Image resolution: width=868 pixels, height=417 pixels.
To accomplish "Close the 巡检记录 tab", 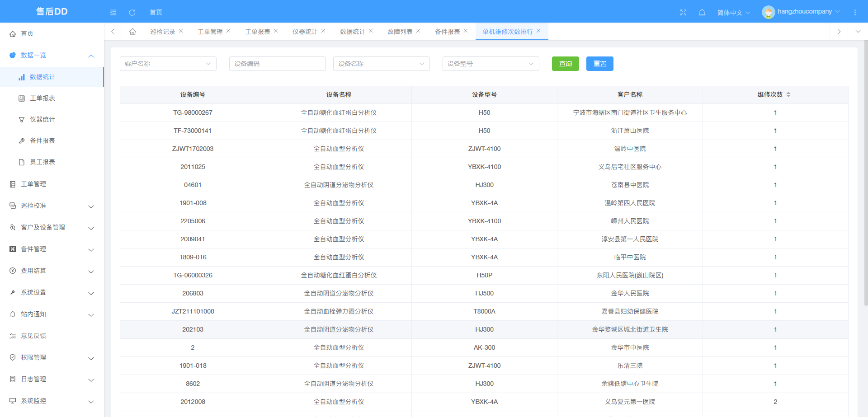I will [x=181, y=31].
